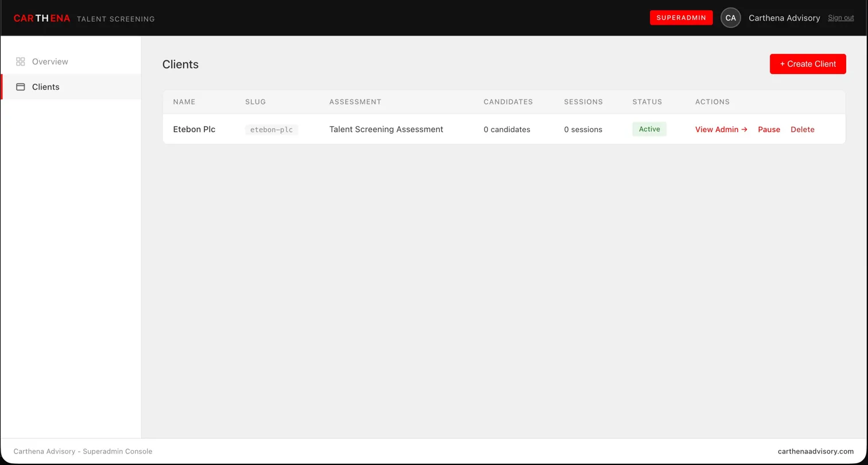
Task: Click the Clients window icon in sidebar
Action: (21, 87)
